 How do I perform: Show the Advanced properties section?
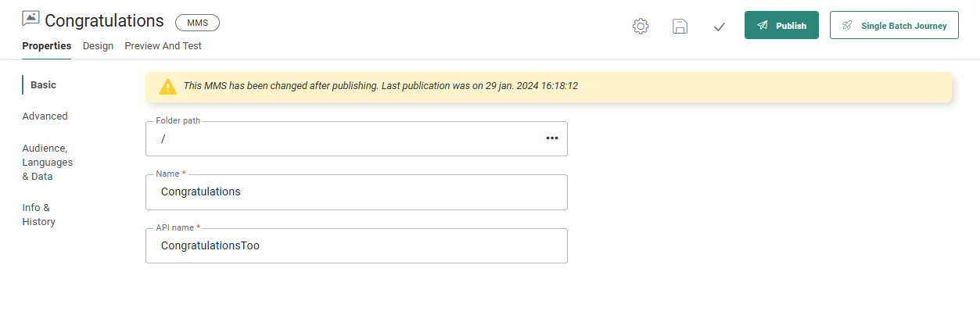(x=45, y=116)
